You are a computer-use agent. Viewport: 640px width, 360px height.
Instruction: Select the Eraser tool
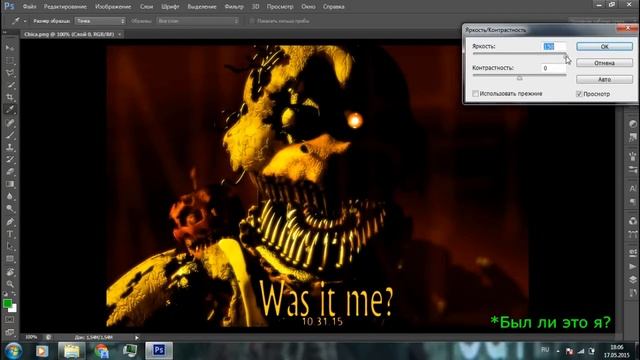click(10, 171)
